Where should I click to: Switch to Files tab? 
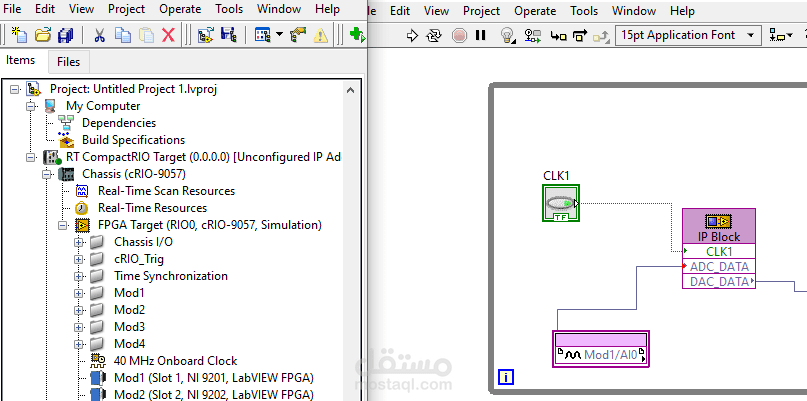(68, 62)
